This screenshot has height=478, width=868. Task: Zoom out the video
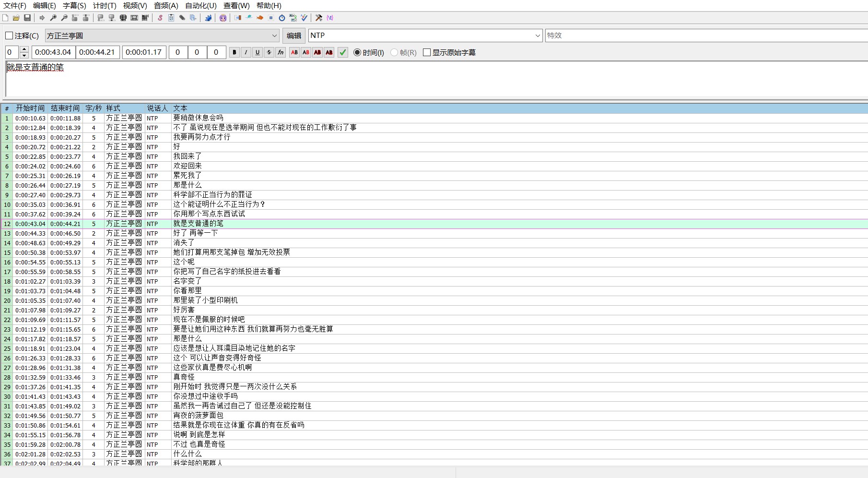(x=64, y=18)
